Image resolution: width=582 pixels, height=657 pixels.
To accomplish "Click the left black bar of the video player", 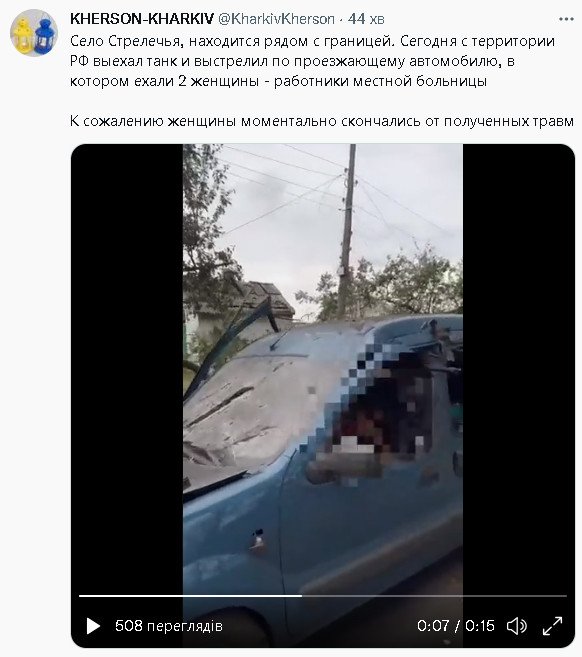I will [x=127, y=369].
